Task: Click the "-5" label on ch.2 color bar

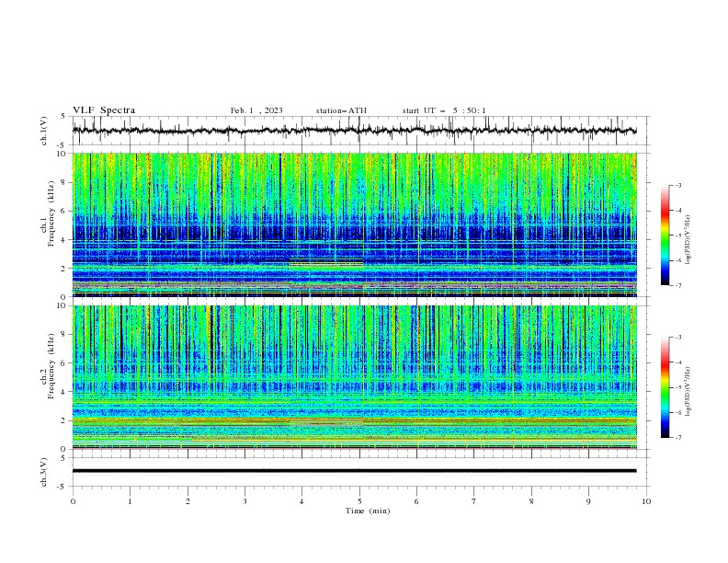Action: pos(678,387)
